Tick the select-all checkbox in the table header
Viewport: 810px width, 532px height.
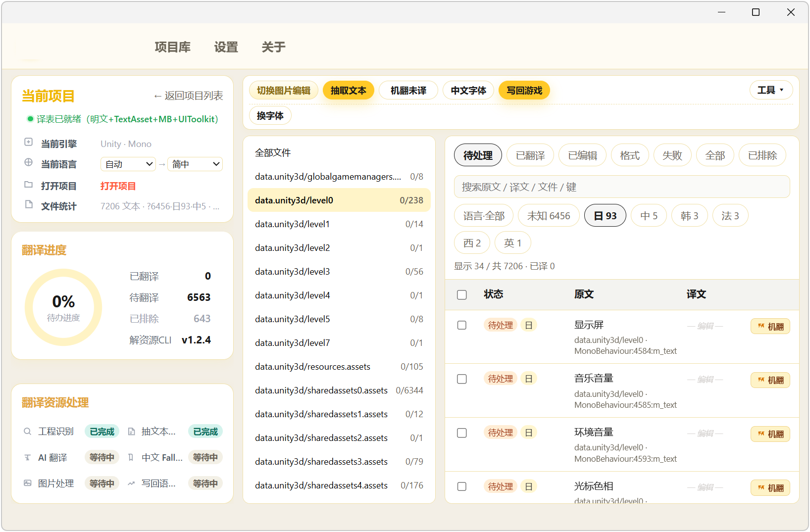(462, 295)
